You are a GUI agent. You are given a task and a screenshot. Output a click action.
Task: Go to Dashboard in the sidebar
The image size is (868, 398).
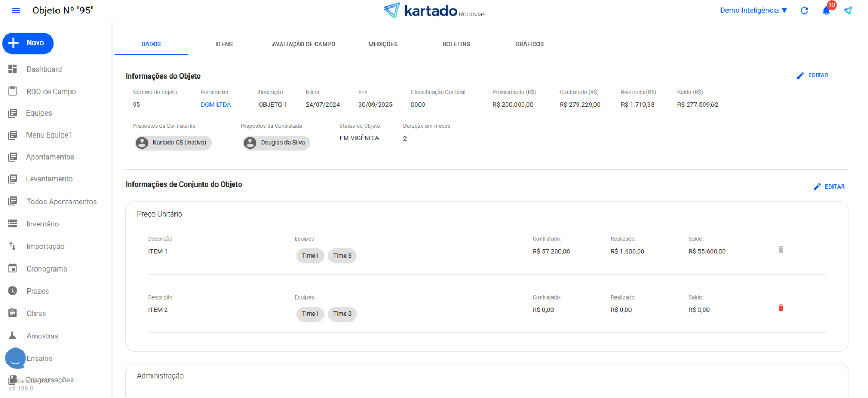point(44,69)
